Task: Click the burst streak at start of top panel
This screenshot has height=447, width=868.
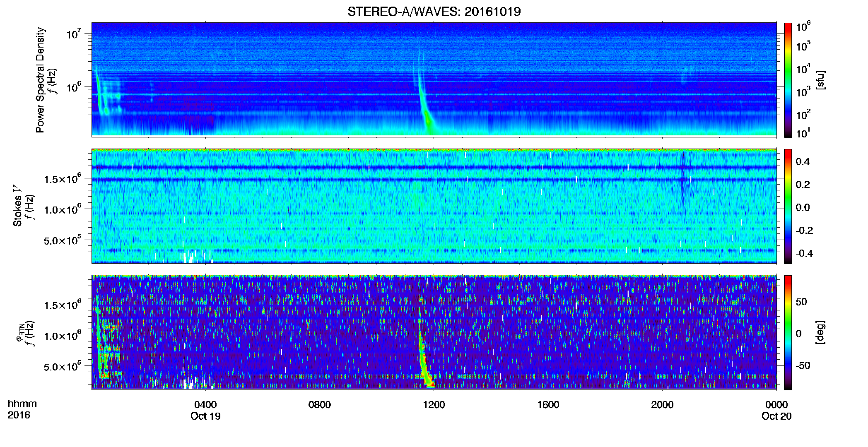Action: 99,91
